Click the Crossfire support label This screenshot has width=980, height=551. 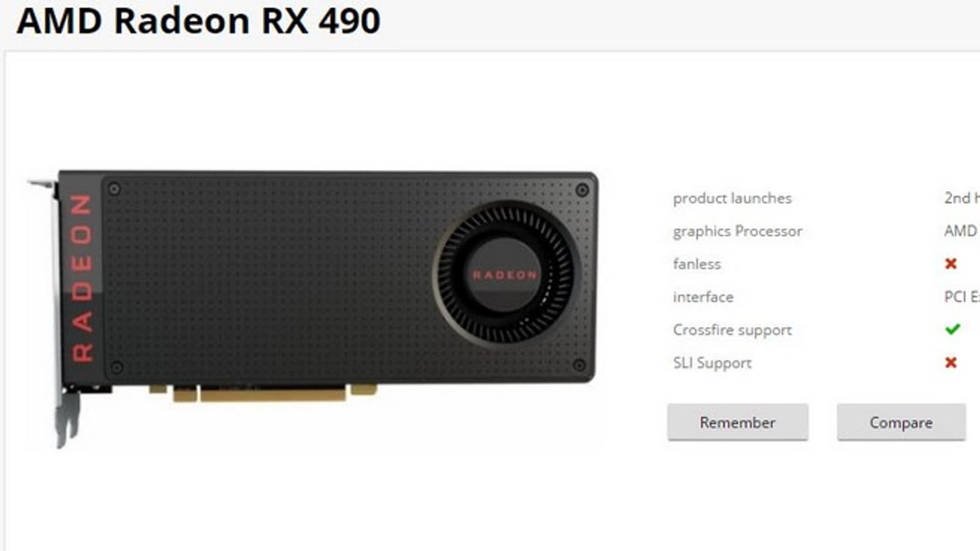tap(732, 330)
